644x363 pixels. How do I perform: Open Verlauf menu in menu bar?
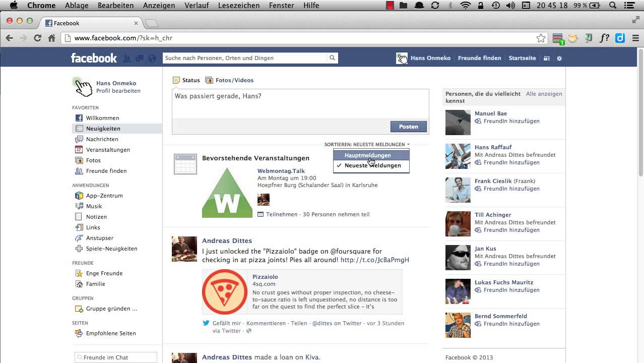(197, 6)
